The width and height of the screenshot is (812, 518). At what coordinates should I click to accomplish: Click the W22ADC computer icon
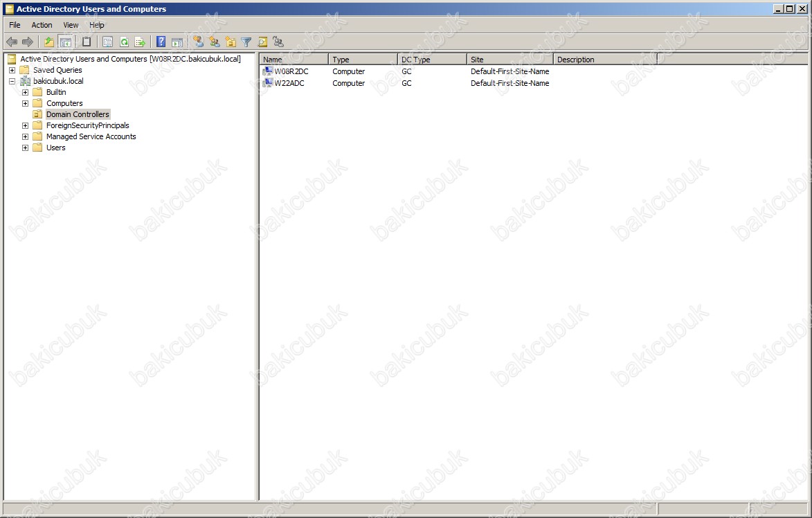[x=268, y=83]
